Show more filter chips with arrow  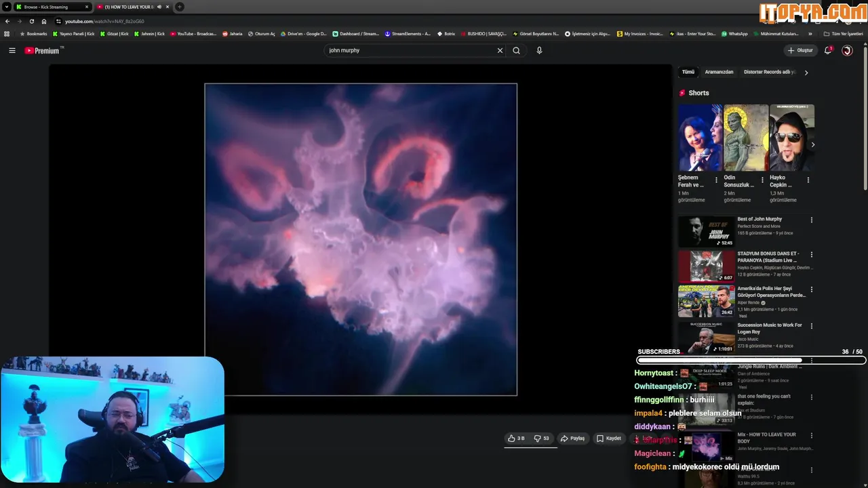(x=806, y=73)
